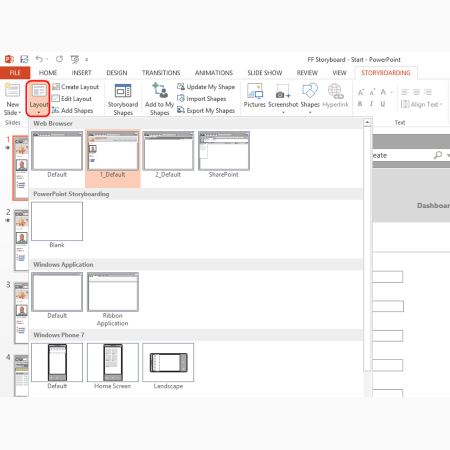Open the REVIEW tab
The image size is (450, 450).
307,73
